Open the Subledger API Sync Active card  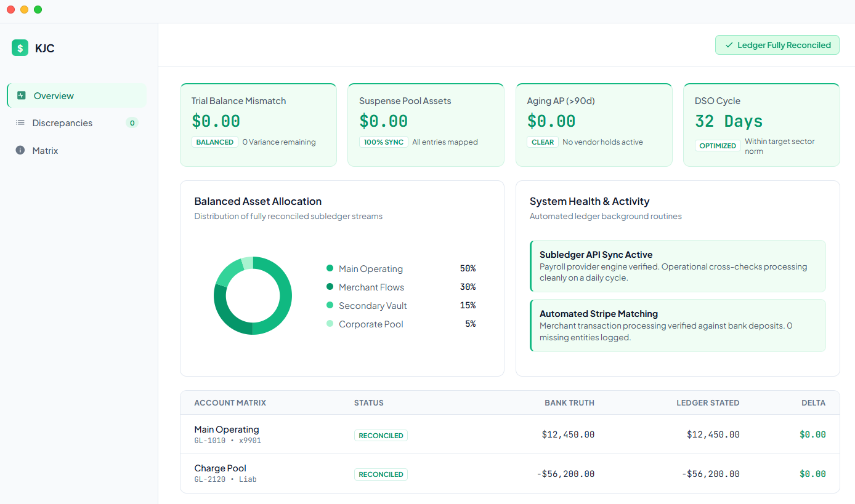tap(678, 266)
